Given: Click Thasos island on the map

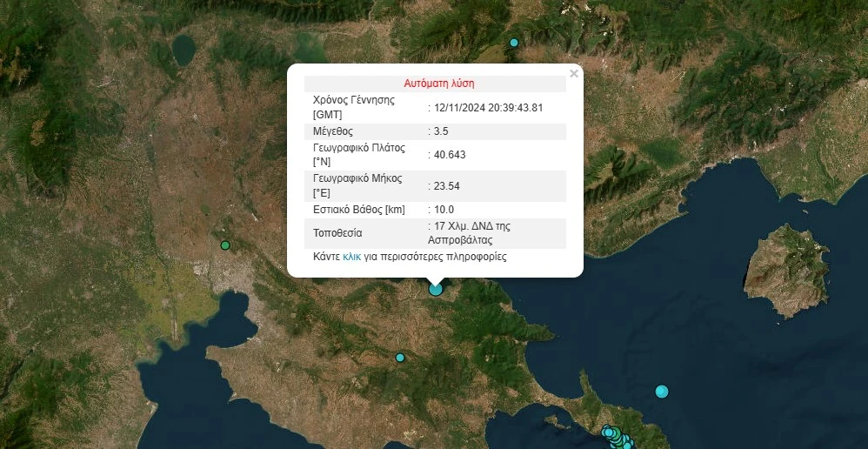Looking at the screenshot, I should (789, 270).
